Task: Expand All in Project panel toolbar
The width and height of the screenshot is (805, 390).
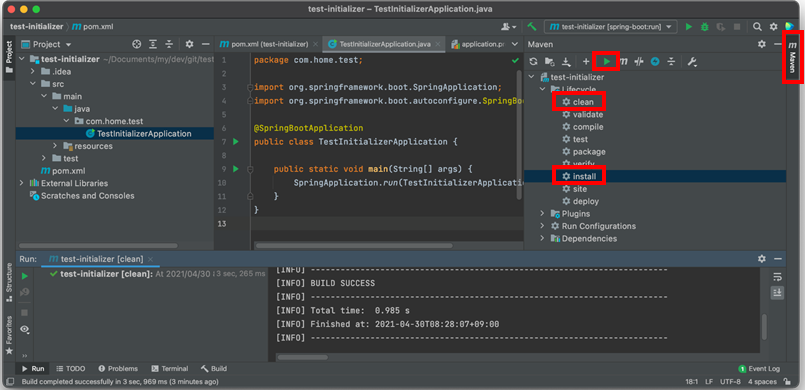Action: point(153,44)
